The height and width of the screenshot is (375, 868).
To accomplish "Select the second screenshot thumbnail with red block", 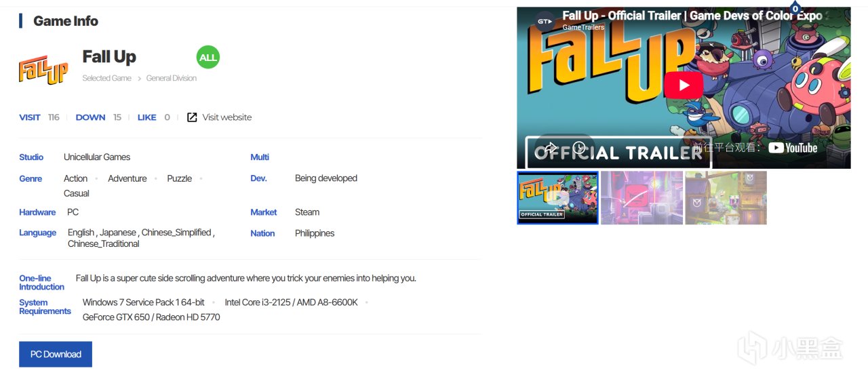I will 642,197.
